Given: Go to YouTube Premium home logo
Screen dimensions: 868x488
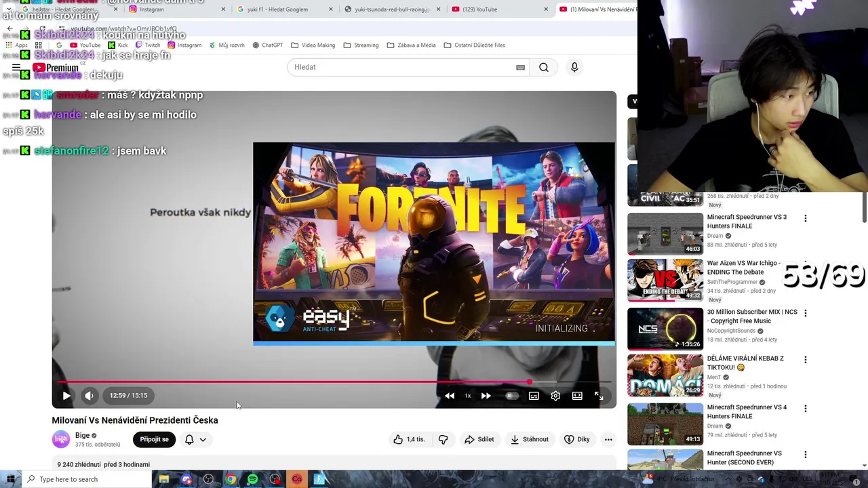Looking at the screenshot, I should click(56, 68).
